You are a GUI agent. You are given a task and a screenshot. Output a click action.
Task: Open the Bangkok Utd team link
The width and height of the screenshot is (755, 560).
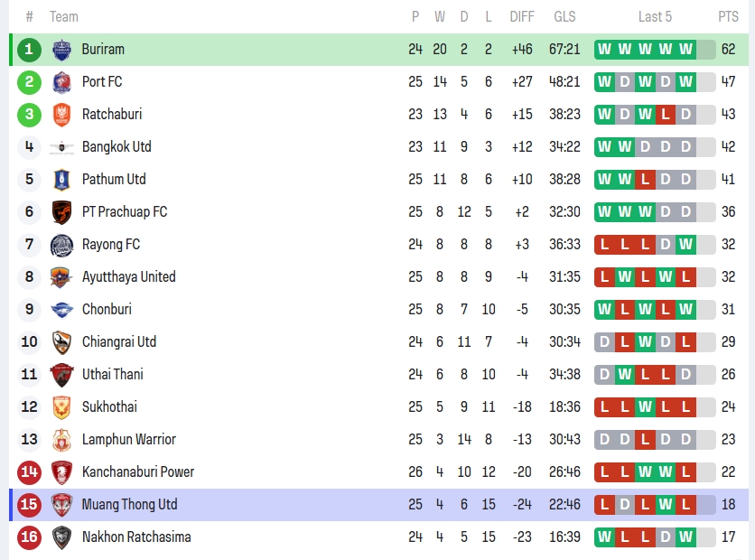tap(117, 147)
